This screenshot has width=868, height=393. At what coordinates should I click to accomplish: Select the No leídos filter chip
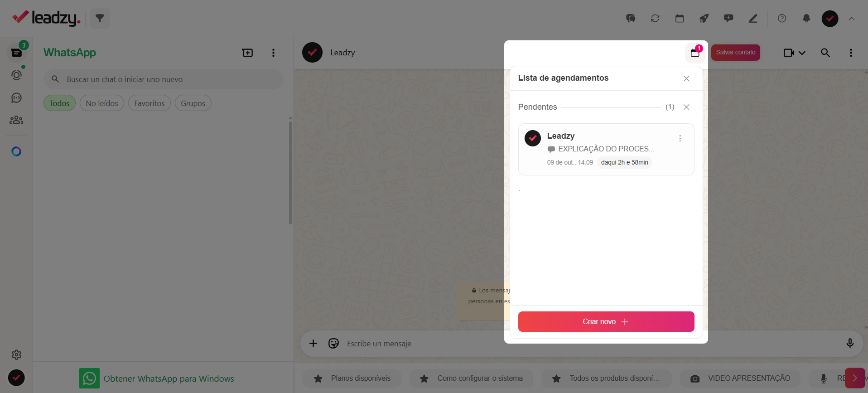102,103
